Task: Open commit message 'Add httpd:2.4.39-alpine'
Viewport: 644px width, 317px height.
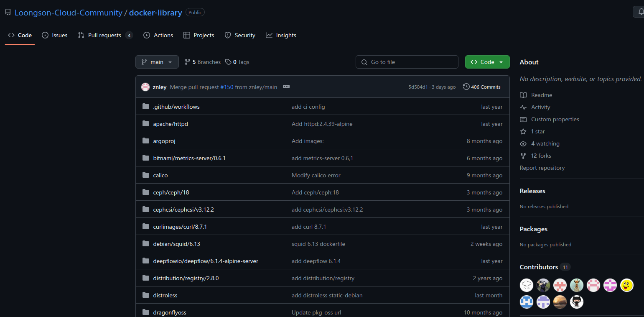Action: [x=322, y=124]
